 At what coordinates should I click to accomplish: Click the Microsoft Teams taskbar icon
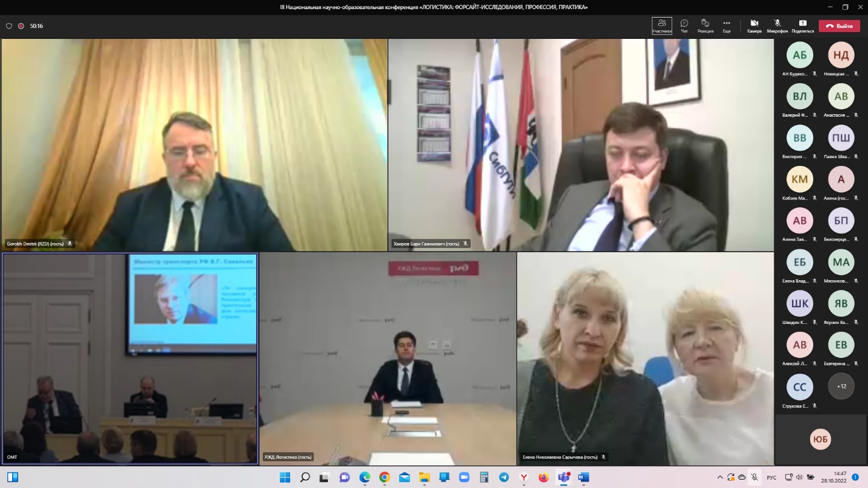[x=563, y=477]
